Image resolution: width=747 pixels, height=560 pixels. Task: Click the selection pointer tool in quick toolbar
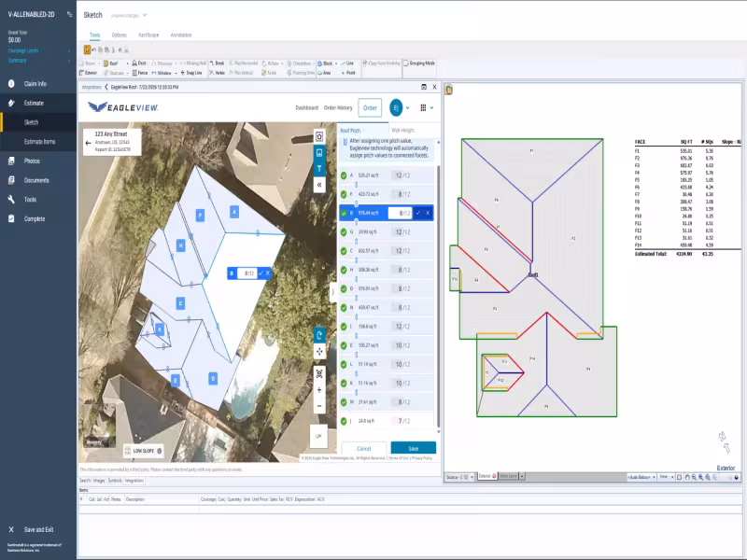pyautogui.click(x=87, y=49)
